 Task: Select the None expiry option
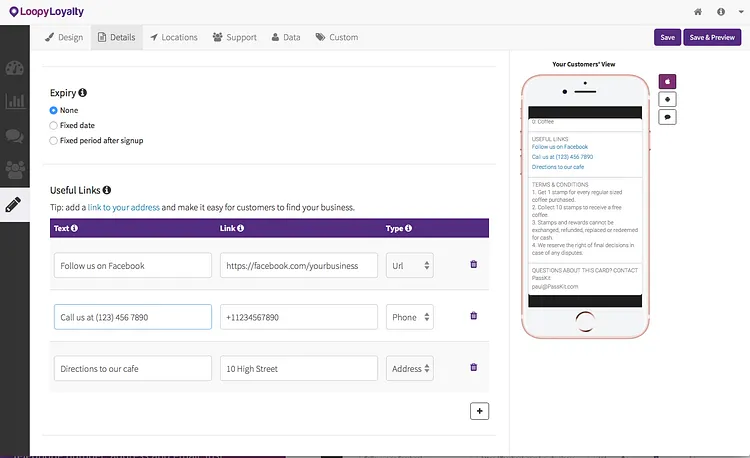53,110
